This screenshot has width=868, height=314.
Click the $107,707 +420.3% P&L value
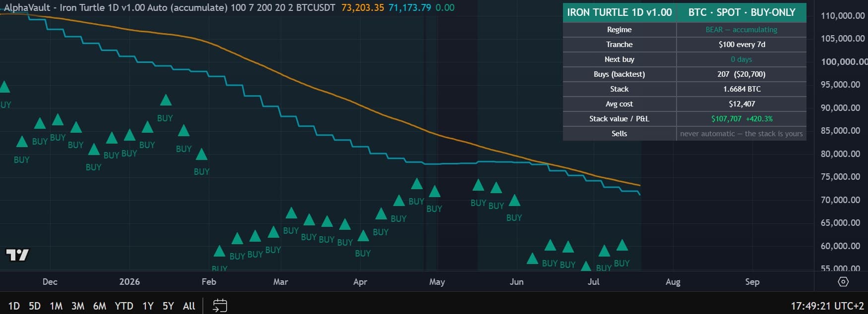[742, 119]
